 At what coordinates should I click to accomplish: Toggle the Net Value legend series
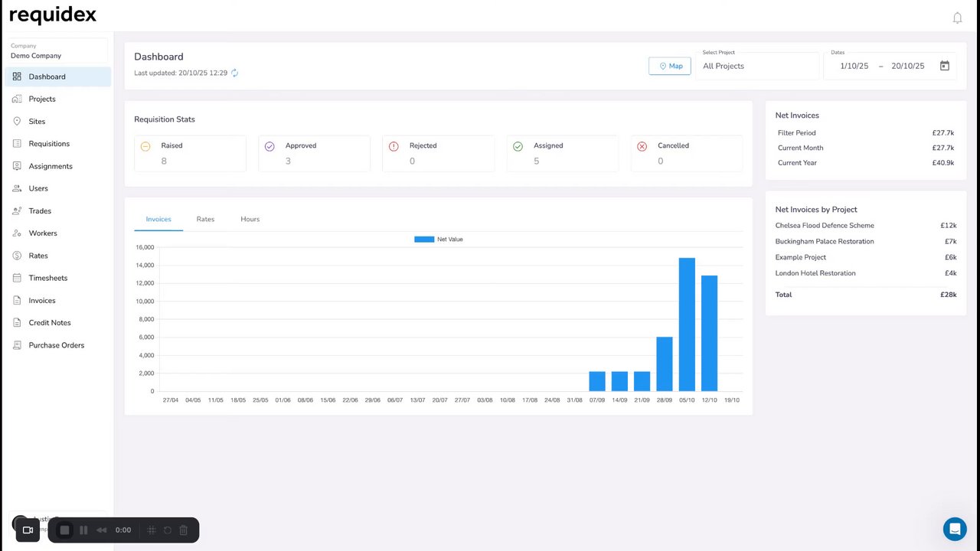pyautogui.click(x=439, y=240)
